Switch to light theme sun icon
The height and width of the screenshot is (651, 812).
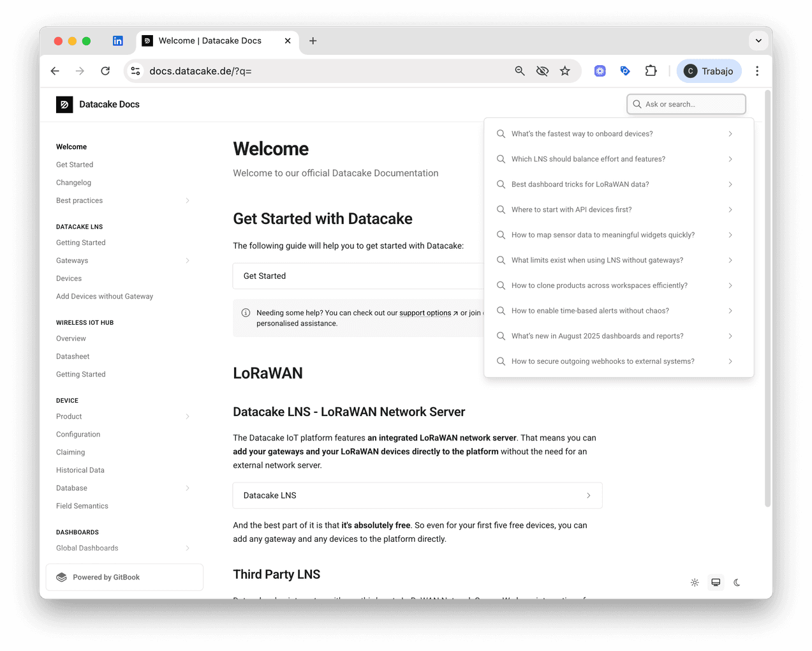695,582
